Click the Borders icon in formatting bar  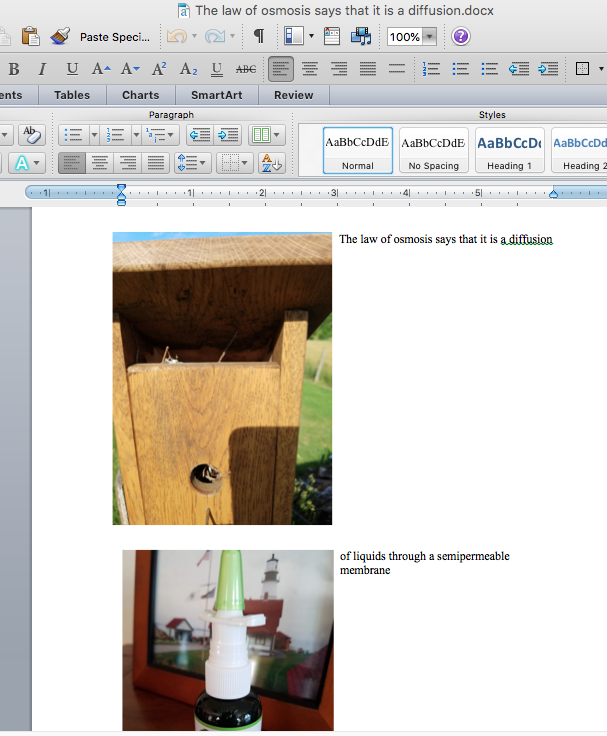coord(582,69)
